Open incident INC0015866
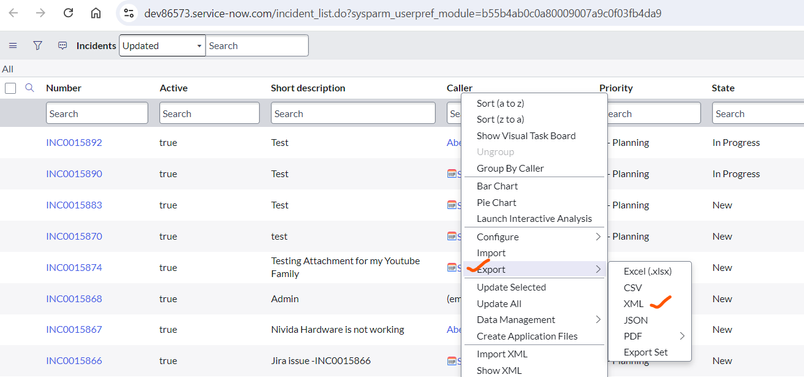Screen dimensions: 804x377 [74, 361]
